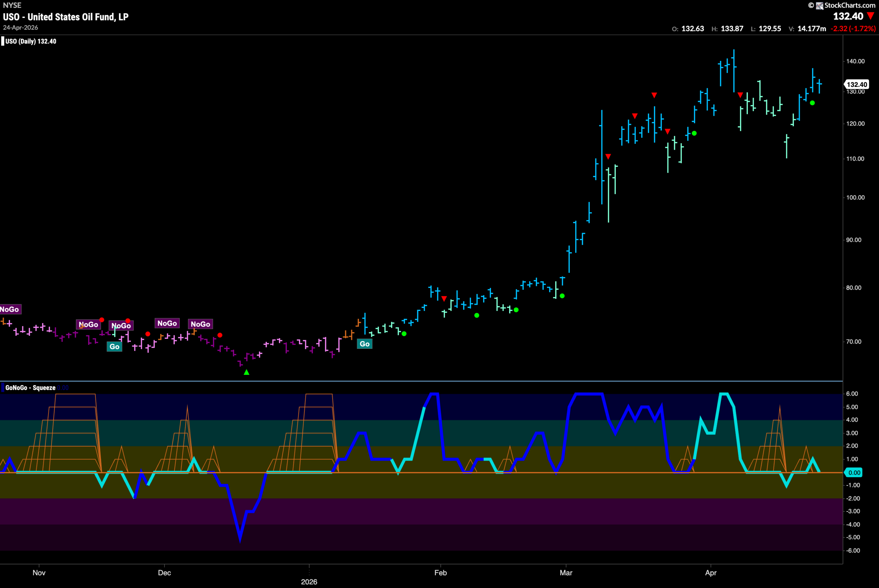Click the Dec label on time axis
The height and width of the screenshot is (588, 879).
[x=164, y=573]
